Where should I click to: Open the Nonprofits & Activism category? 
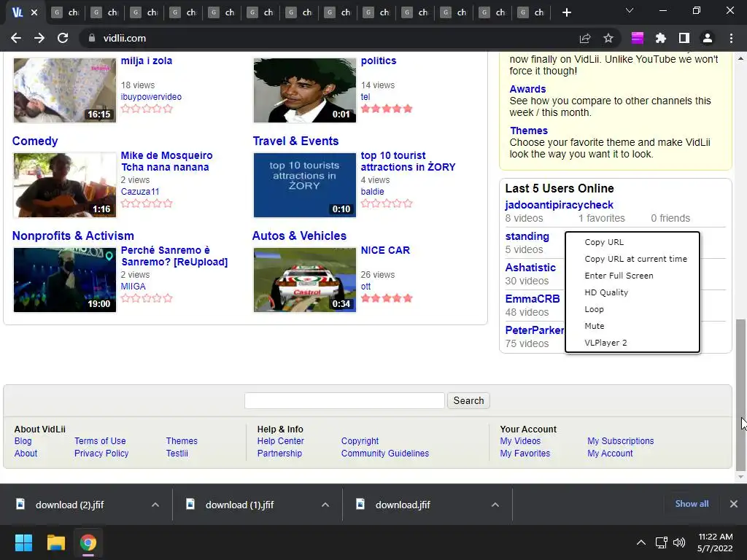pyautogui.click(x=73, y=236)
